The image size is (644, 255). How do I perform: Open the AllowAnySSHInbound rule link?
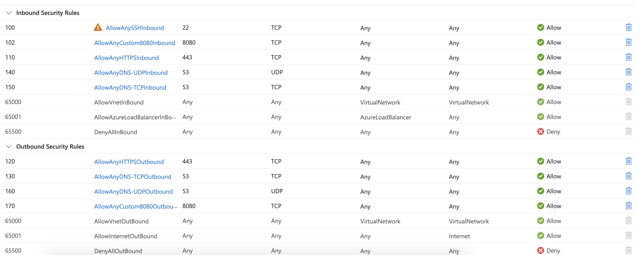pyautogui.click(x=135, y=28)
